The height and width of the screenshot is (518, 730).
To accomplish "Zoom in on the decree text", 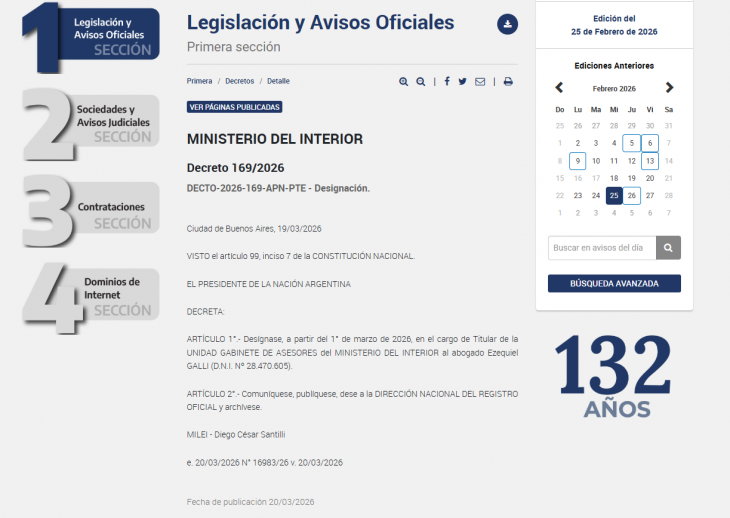I will pos(403,82).
